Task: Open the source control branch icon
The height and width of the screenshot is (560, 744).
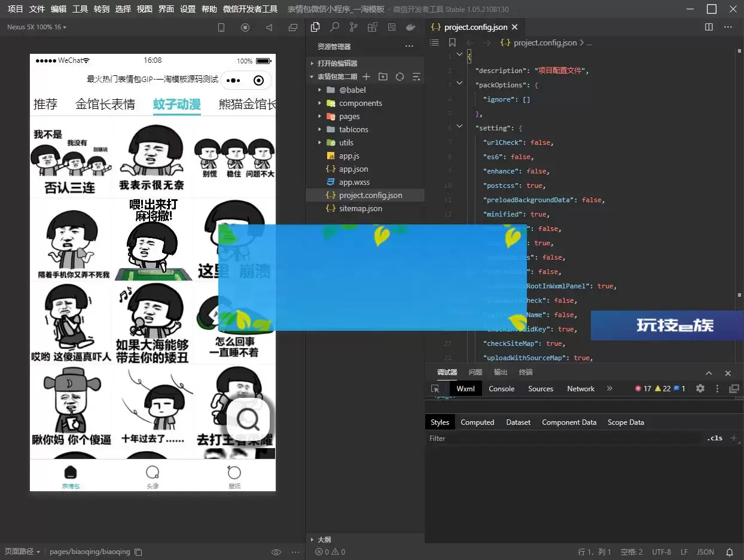Action: coord(353,27)
